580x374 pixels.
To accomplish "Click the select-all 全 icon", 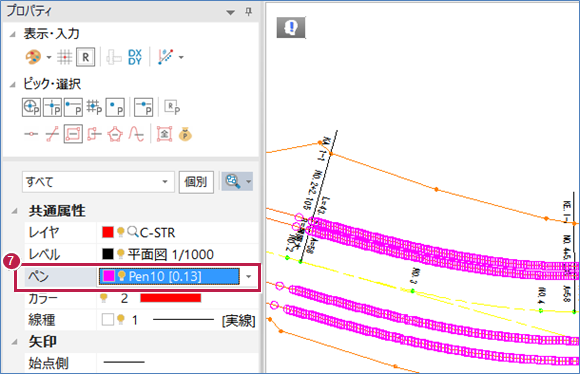I will (x=164, y=134).
